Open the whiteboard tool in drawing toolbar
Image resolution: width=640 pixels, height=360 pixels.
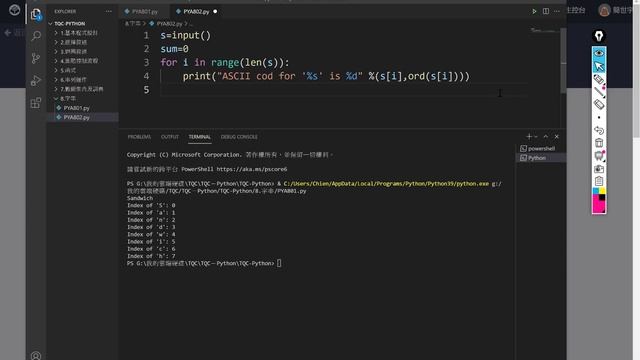599,156
